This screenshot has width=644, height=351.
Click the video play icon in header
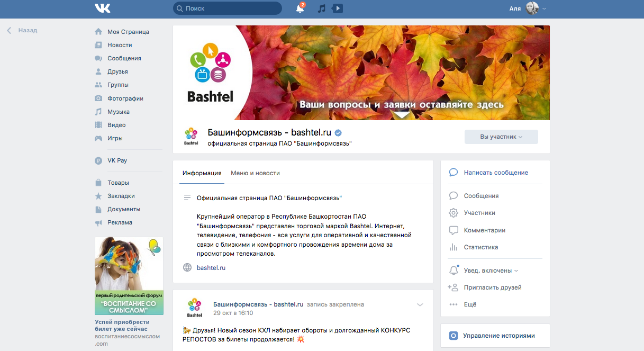[337, 8]
